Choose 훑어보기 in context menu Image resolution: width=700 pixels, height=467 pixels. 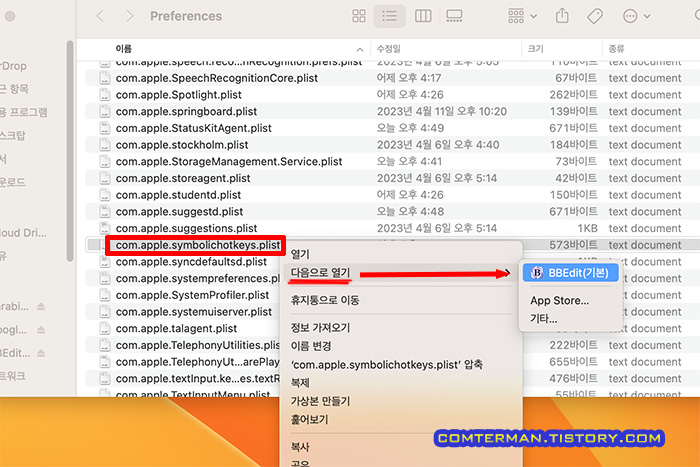309,420
